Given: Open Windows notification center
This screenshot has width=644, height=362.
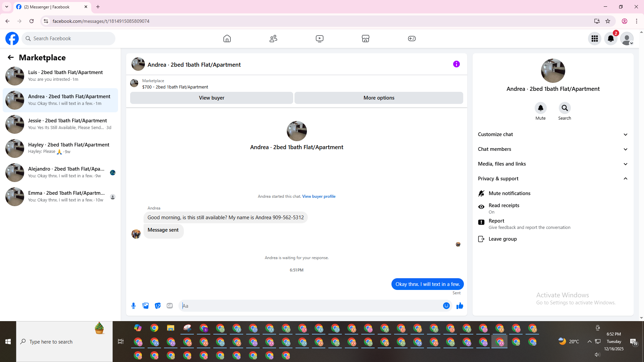Looking at the screenshot, I should click(x=634, y=342).
